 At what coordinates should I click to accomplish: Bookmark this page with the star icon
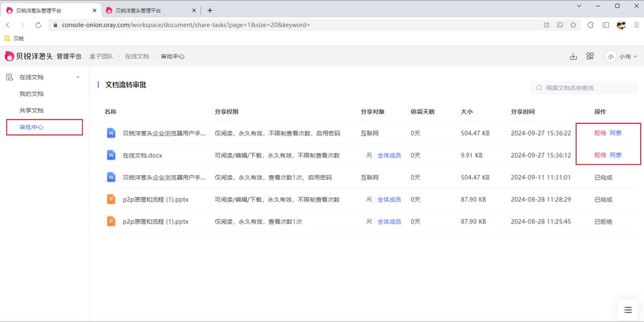(x=573, y=25)
